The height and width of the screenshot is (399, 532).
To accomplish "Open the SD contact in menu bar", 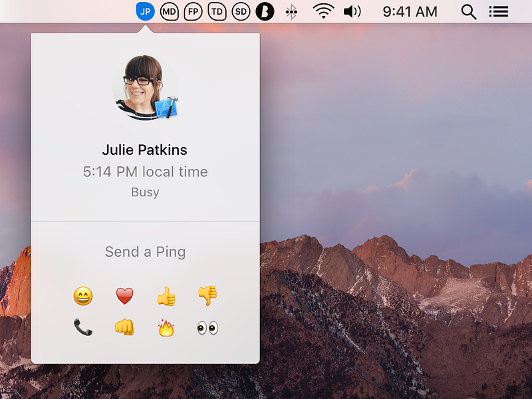I will pos(241,12).
